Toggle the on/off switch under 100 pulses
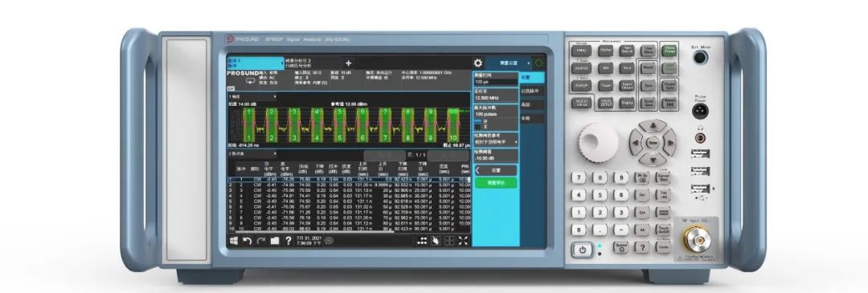Image resolution: width=868 pixels, height=293 pixels. [478, 124]
